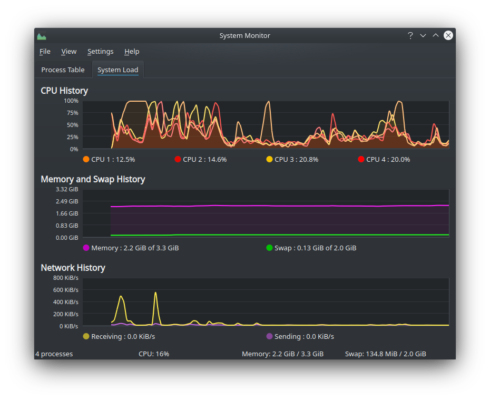
Task: Click Memory : 2.2 GiB of 3.3 GiB label
Action: 135,248
